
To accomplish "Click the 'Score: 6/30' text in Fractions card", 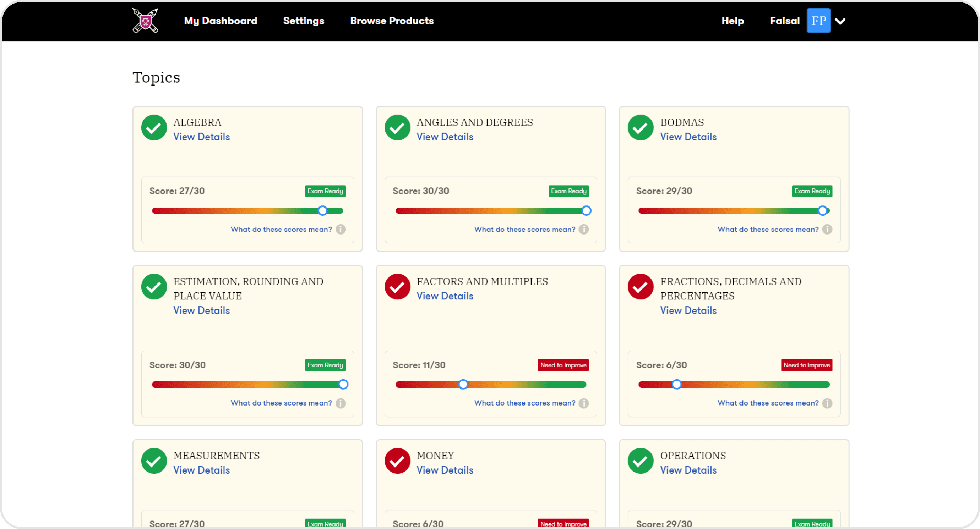I will [661, 365].
